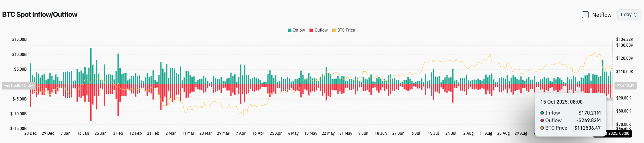The height and width of the screenshot is (143, 644).
Task: Open the 1 day interval dropdown
Action: [629, 15]
